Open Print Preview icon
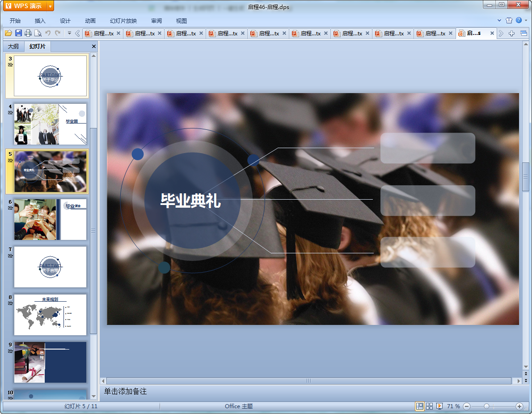The width and height of the screenshot is (532, 414). pos(38,33)
